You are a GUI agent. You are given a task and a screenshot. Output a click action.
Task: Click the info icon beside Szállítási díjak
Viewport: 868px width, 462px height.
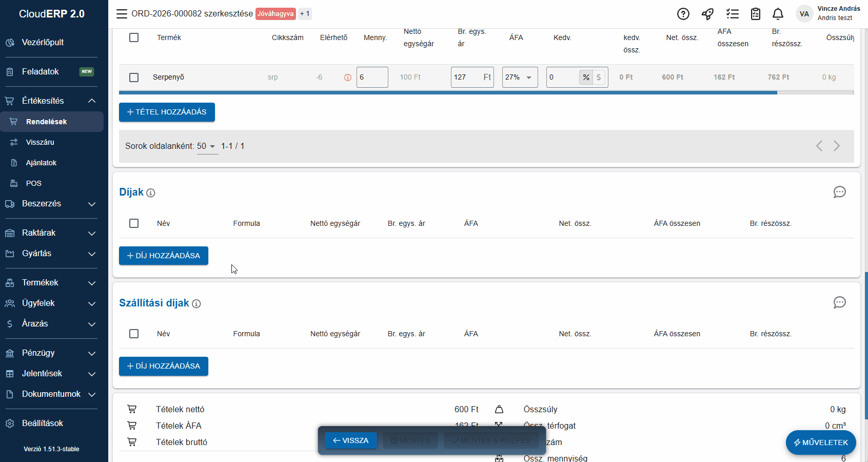coord(196,304)
